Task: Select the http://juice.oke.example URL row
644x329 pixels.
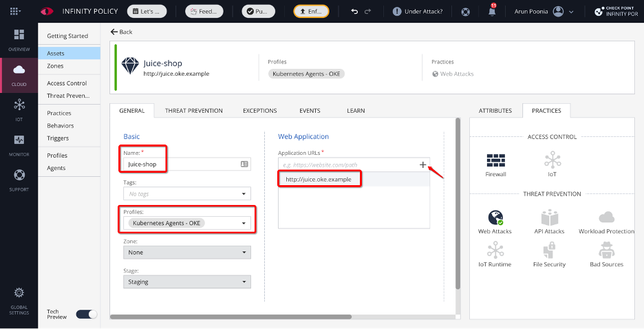Action: click(x=354, y=180)
